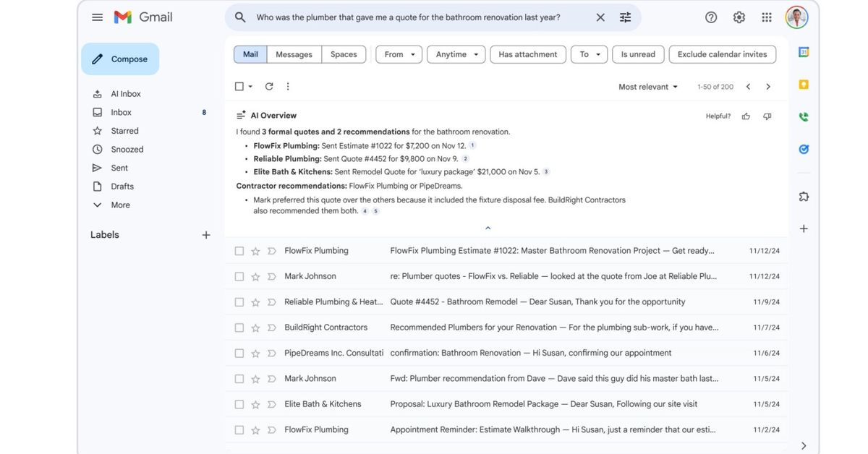The height and width of the screenshot is (454, 868).
Task: Open search filter options icon
Action: click(626, 17)
